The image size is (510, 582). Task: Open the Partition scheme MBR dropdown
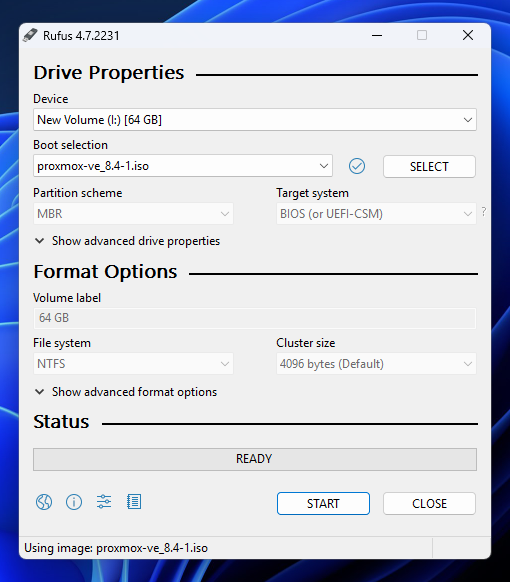(133, 213)
